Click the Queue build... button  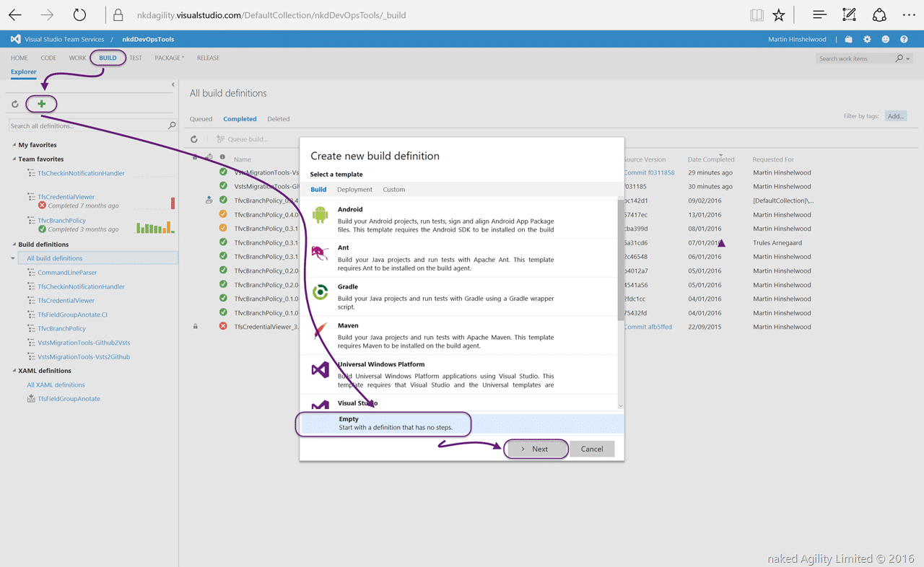pos(242,139)
